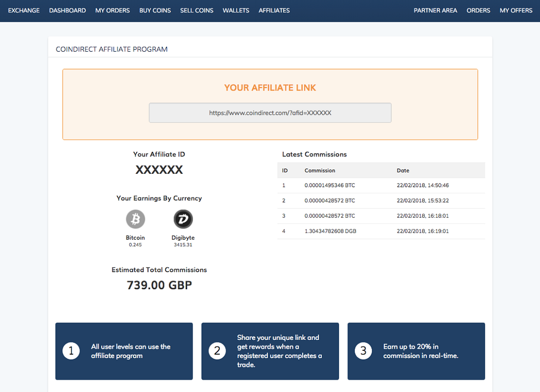Select commission 0.00001495346 BTC cell
Image resolution: width=540 pixels, height=392 pixels.
point(330,185)
